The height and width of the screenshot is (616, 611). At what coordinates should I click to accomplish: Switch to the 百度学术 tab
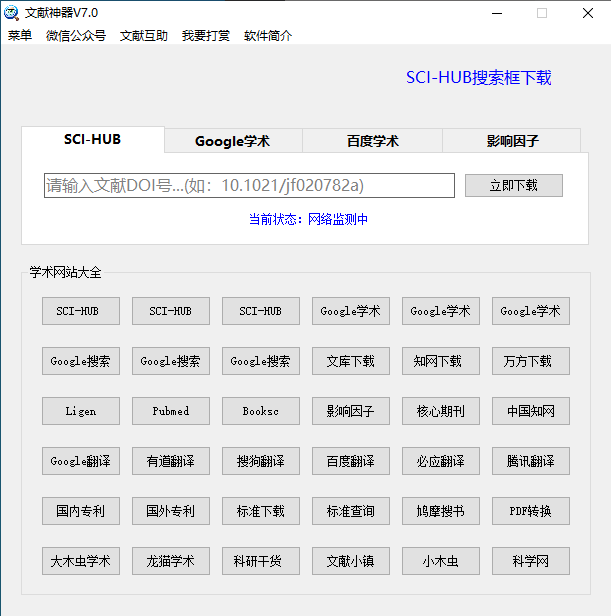[372, 141]
